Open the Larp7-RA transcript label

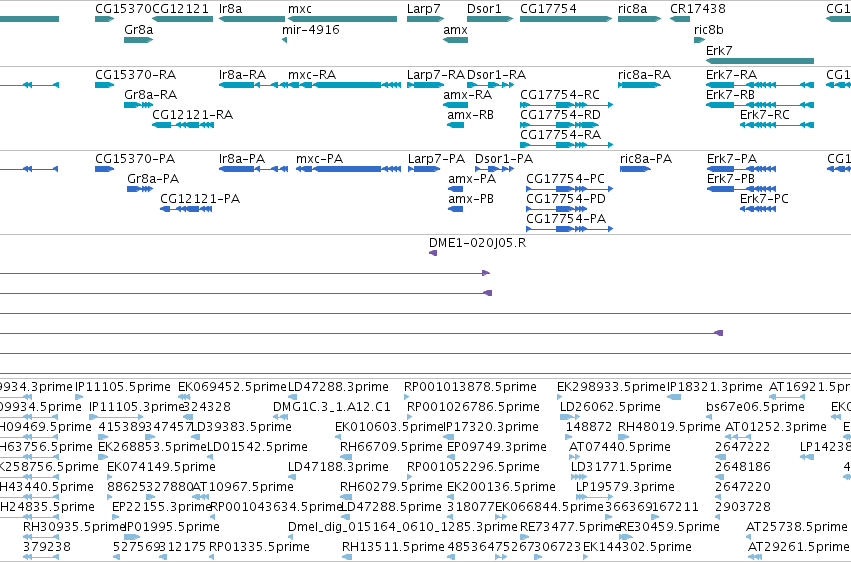[x=436, y=74]
